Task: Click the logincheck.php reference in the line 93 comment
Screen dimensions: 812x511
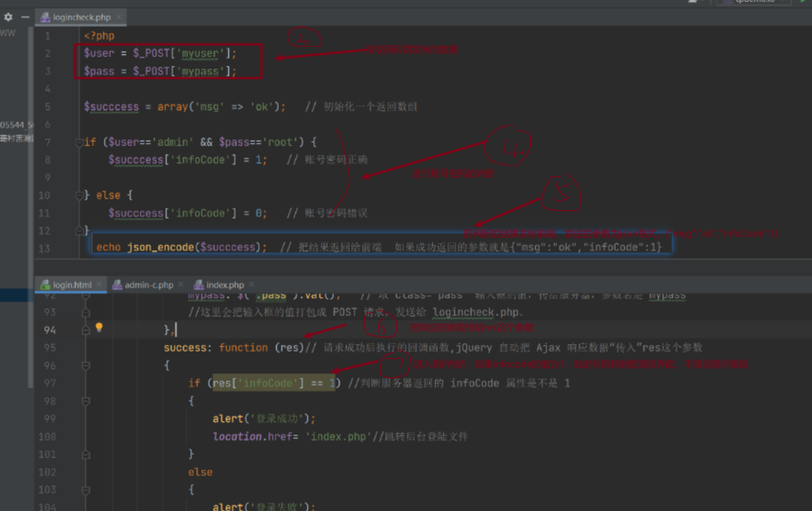Action: (475, 313)
